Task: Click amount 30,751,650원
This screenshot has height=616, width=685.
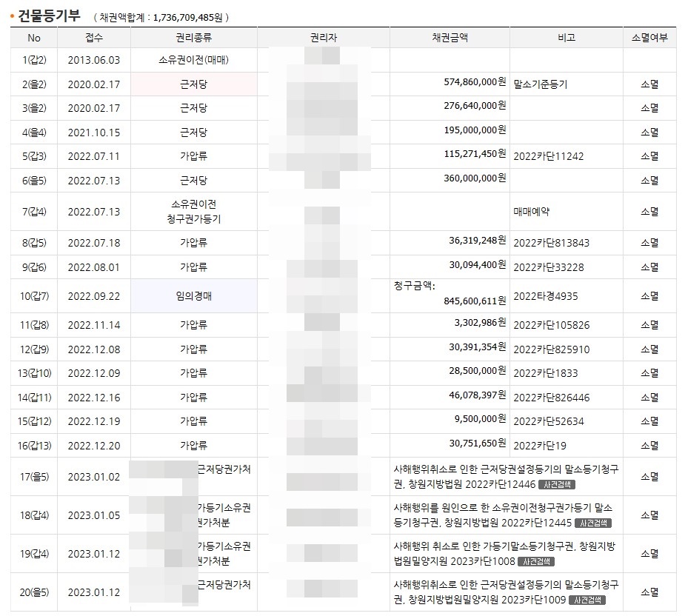Action: pyautogui.click(x=478, y=443)
